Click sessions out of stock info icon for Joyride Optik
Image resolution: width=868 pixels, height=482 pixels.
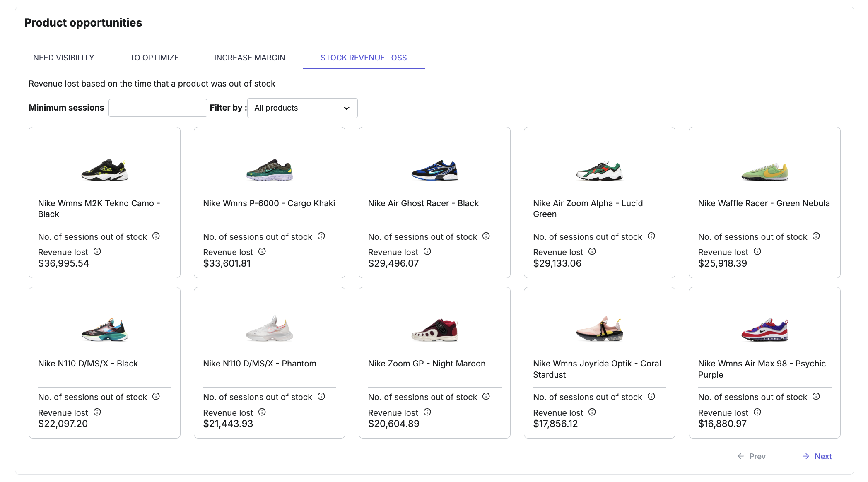pos(651,396)
